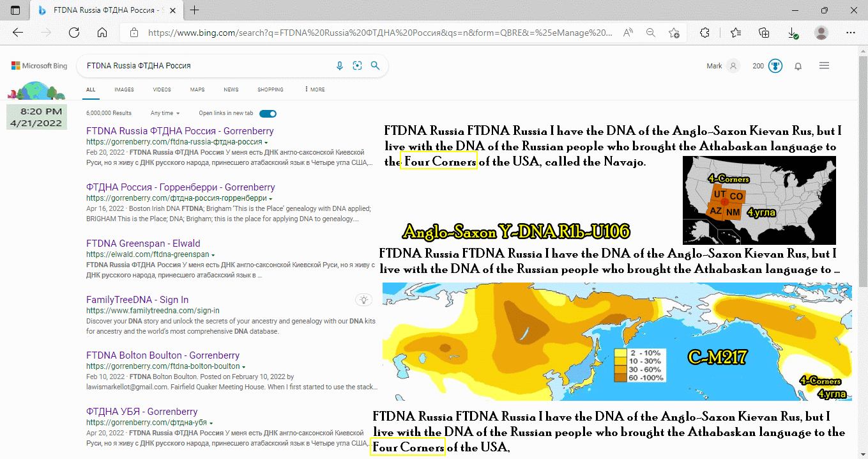Viewport: 868px width, 459px height.
Task: Expand arrow next to elwald.com/ftdna-greenspan URL
Action: (x=213, y=255)
